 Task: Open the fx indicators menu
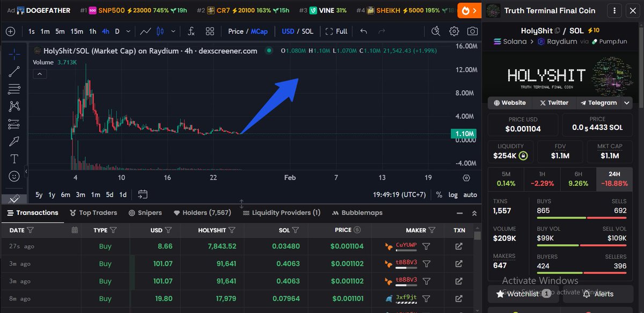click(x=192, y=31)
